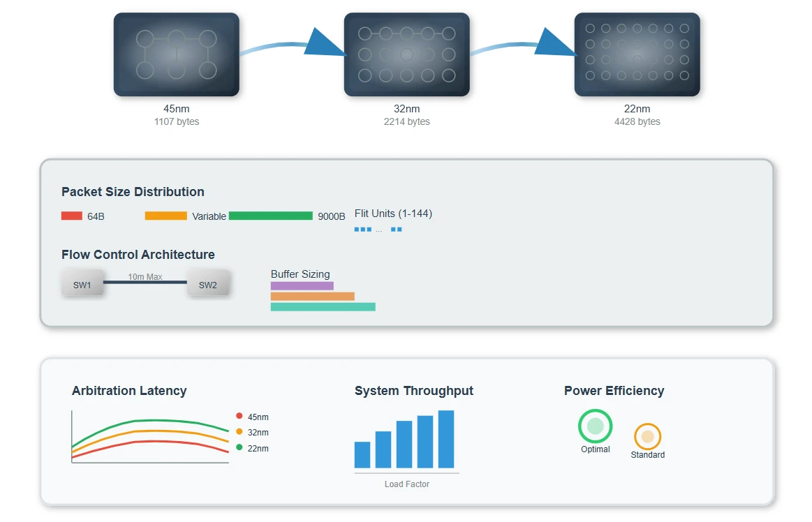Click the 'Flow Control Architecture' heading
812x522 pixels.
coord(138,254)
